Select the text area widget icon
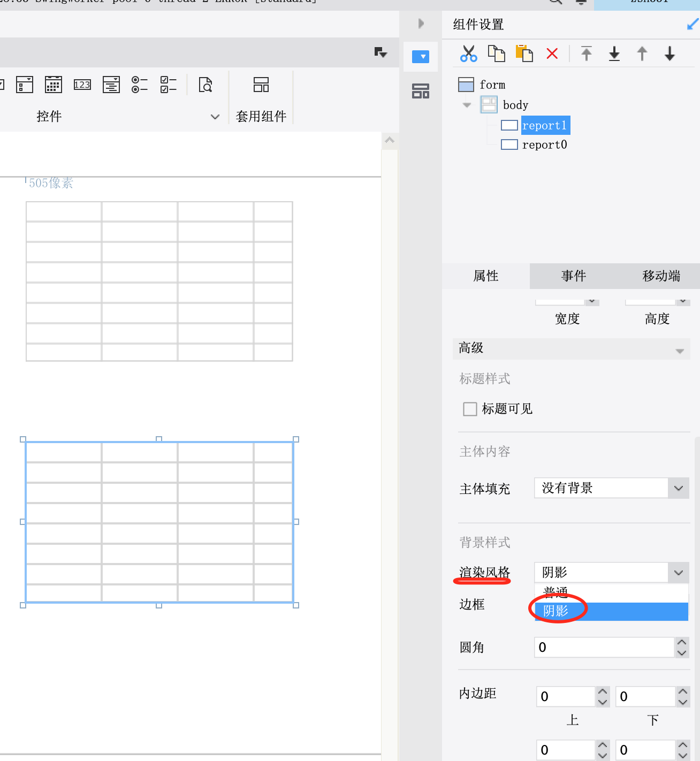700x761 pixels. coord(111,85)
